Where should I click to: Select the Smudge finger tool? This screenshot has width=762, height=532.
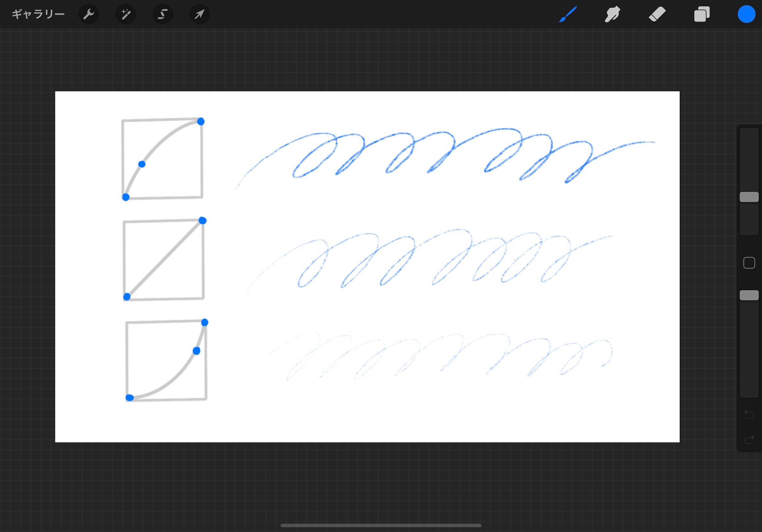tap(612, 14)
